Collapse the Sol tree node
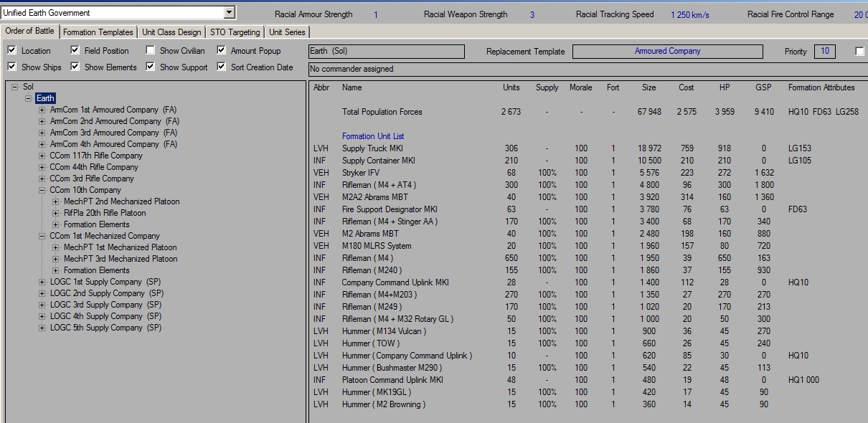 coord(15,87)
